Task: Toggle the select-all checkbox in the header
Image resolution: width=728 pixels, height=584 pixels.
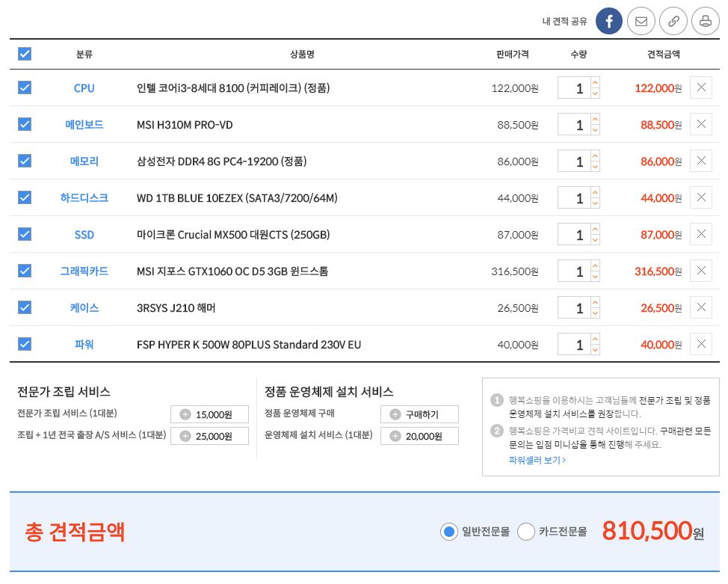Action: pos(25,54)
